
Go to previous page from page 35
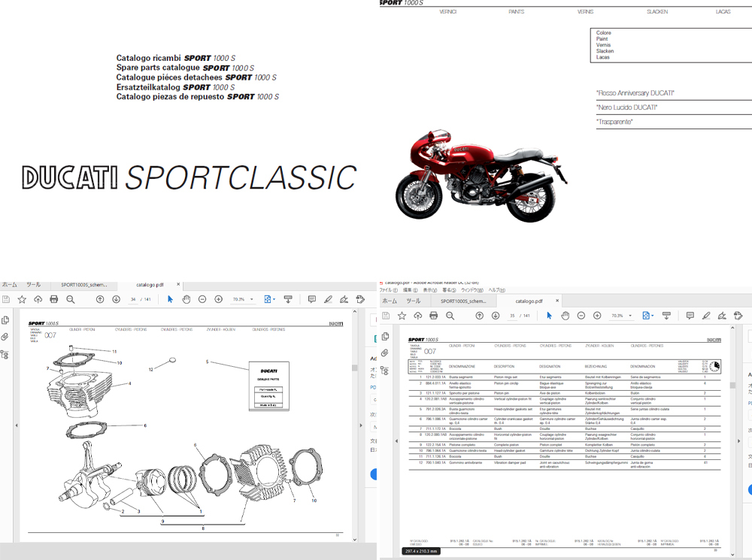(479, 316)
